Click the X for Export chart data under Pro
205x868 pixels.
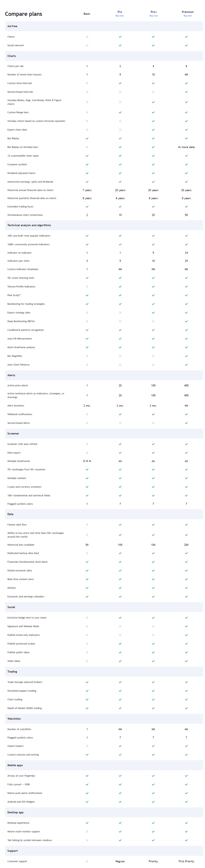coord(120,130)
